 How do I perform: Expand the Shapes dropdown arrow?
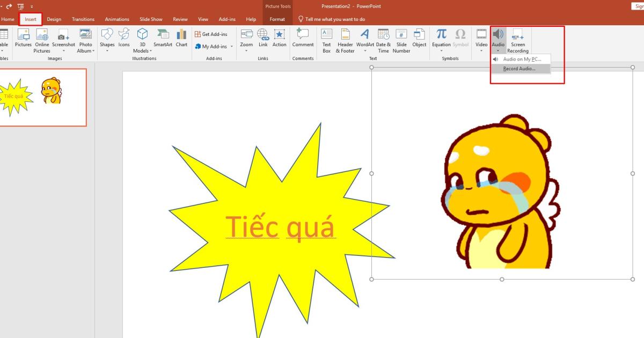(x=107, y=52)
